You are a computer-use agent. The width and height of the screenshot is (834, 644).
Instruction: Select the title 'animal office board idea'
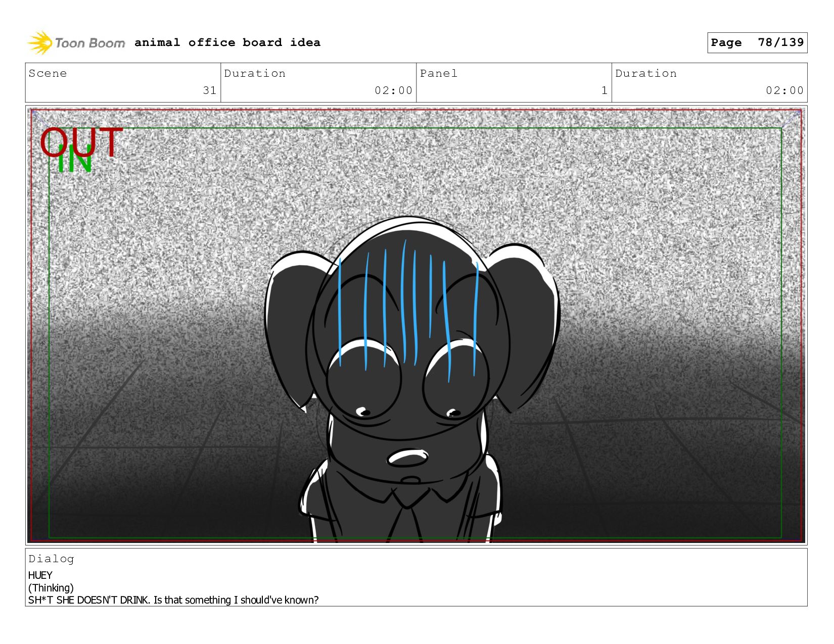(227, 42)
